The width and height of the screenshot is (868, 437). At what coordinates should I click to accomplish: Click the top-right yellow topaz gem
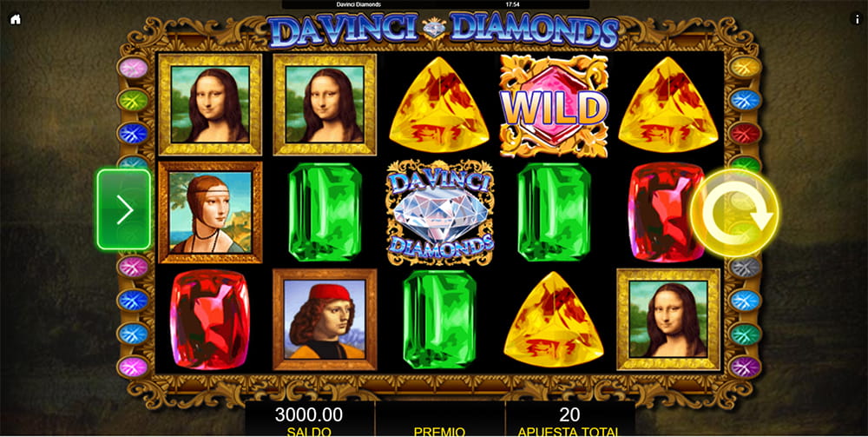click(x=668, y=104)
